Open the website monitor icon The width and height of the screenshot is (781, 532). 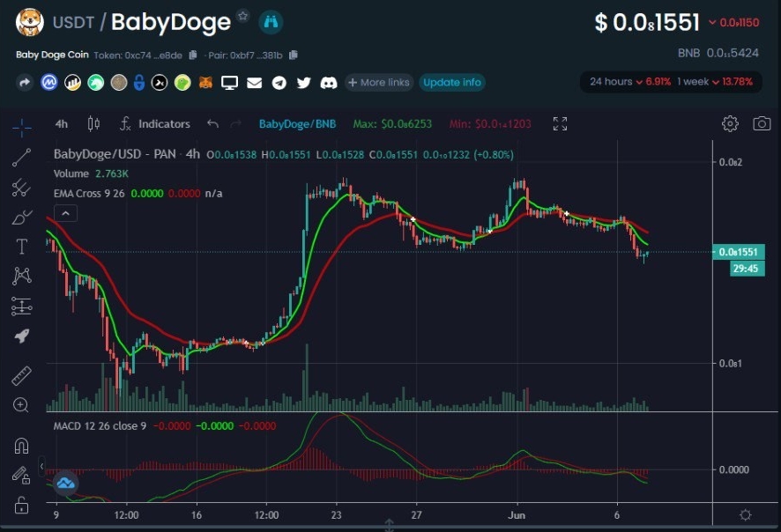(229, 83)
